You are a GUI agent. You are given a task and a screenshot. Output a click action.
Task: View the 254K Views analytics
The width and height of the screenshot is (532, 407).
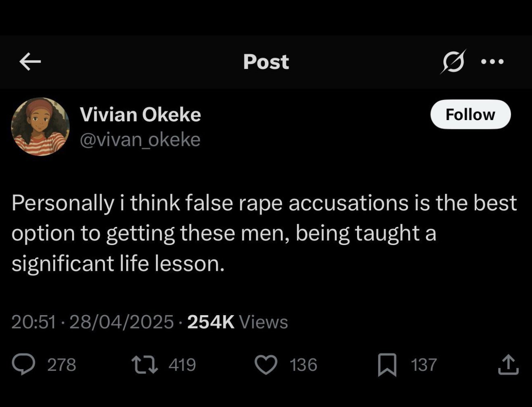coord(238,322)
